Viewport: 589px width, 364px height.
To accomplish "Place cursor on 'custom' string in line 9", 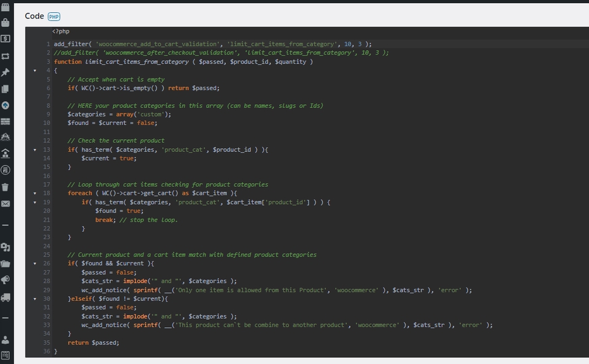I will point(151,114).
